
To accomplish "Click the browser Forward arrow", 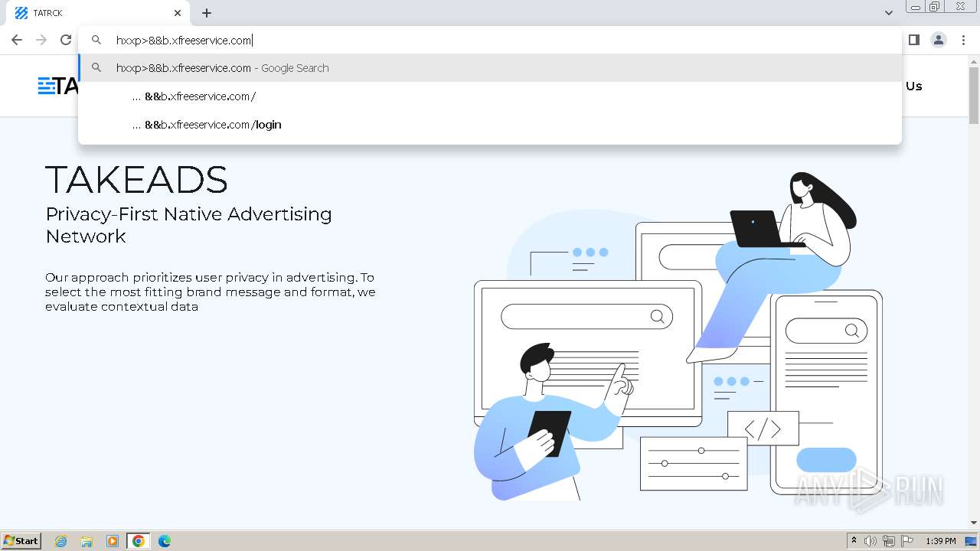I will (41, 40).
